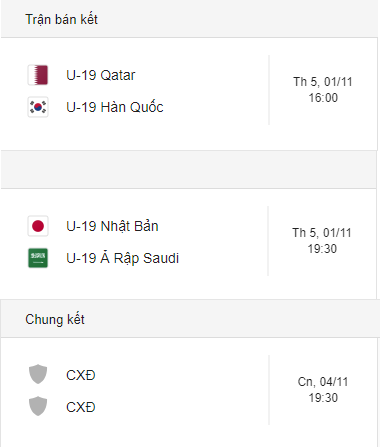Click the second gray shield placeholder icon
380x447 pixels.
click(x=38, y=406)
